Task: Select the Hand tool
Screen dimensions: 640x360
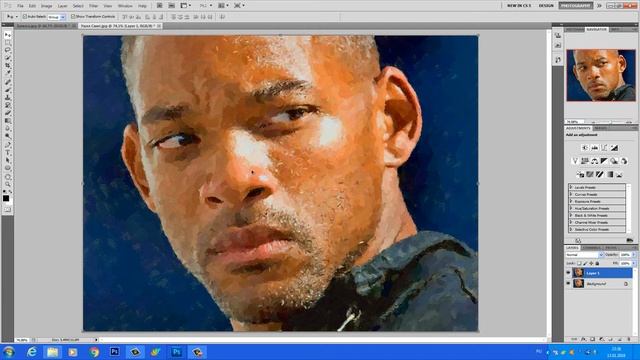Action: (x=7, y=177)
